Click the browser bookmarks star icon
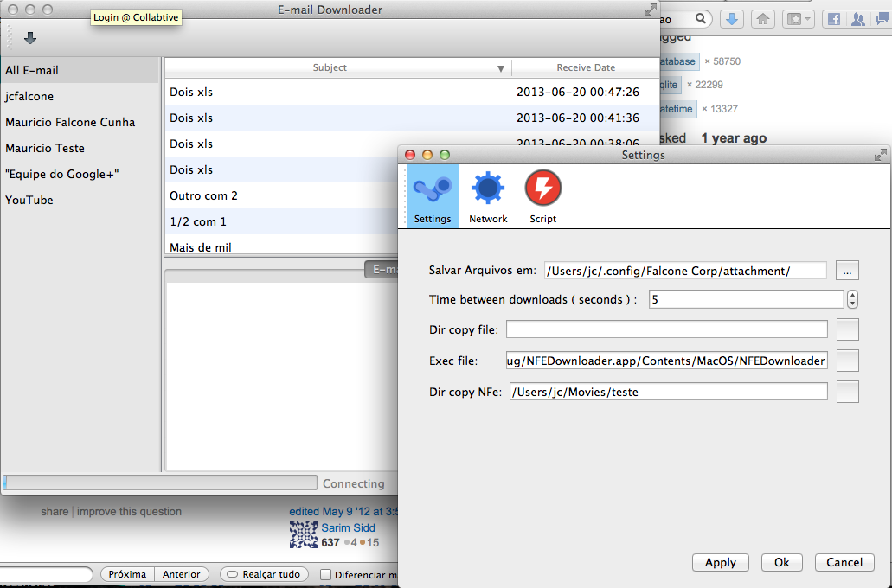The height and width of the screenshot is (588, 892). (797, 19)
